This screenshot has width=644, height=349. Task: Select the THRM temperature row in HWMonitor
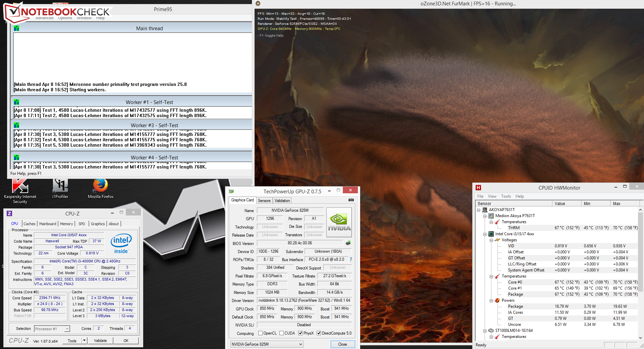tap(557, 228)
